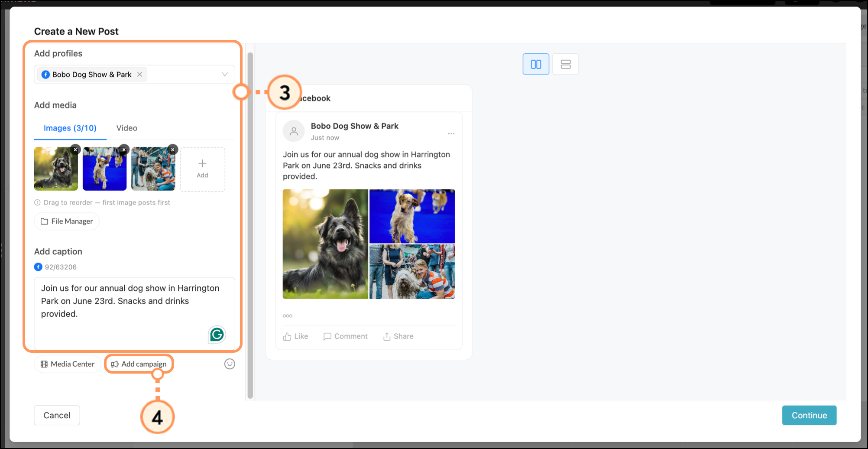Click Comment in the Facebook preview
Screen dimensions: 868x449
[x=345, y=336]
